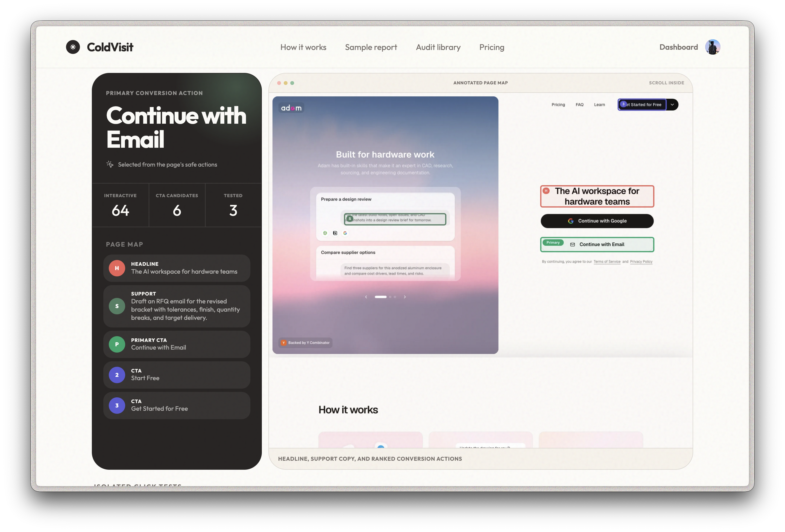The height and width of the screenshot is (532, 785).
Task: Click the 'PRIMARY CONVERSION ACTION' label
Action: (154, 93)
